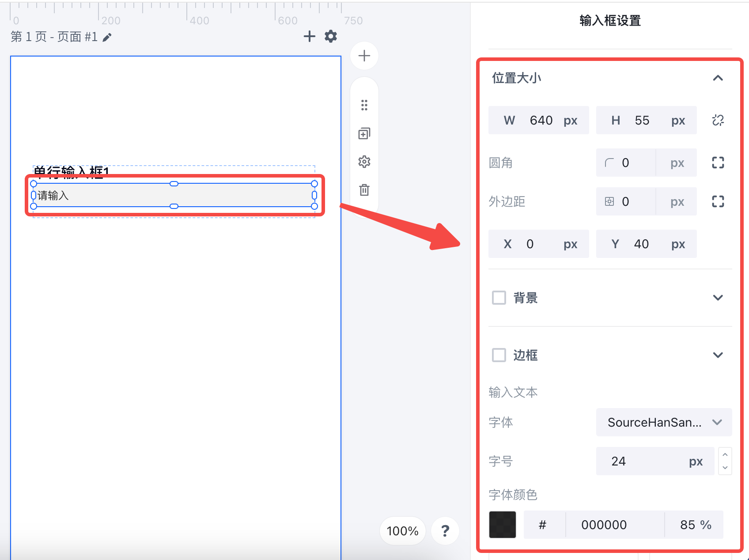Expand individual corner radius settings (圆角)

[x=718, y=163]
